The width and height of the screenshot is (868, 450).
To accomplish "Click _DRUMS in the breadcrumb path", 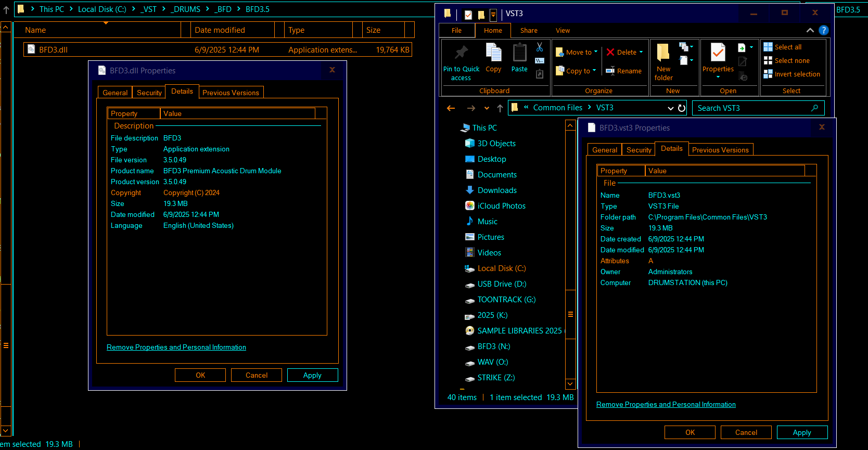I will coord(185,9).
